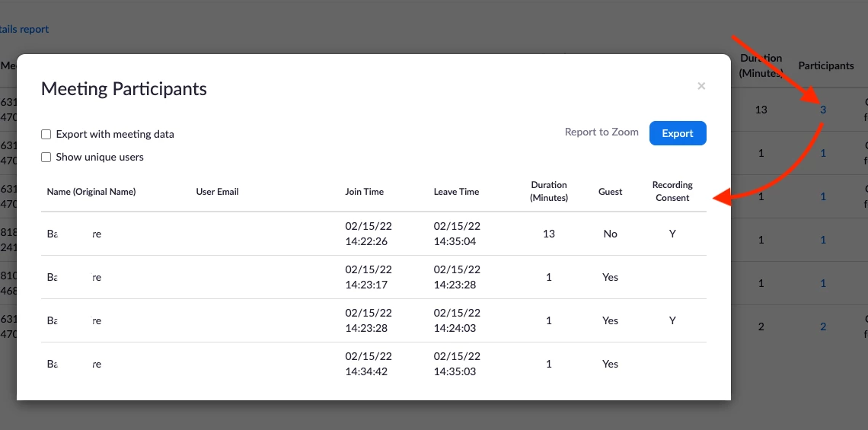Select the User Email column header

217,192
